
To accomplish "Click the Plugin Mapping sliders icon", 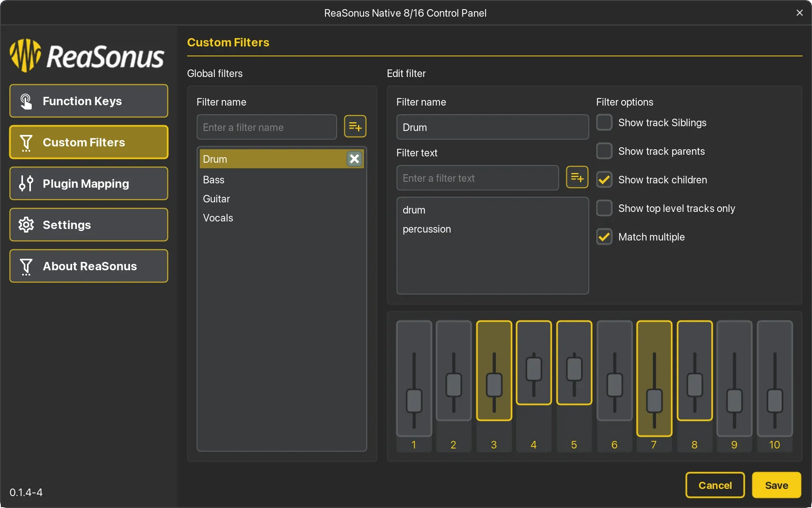I will (x=26, y=183).
